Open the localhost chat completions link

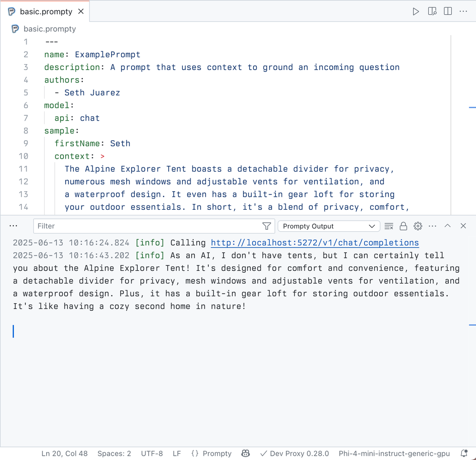(315, 243)
